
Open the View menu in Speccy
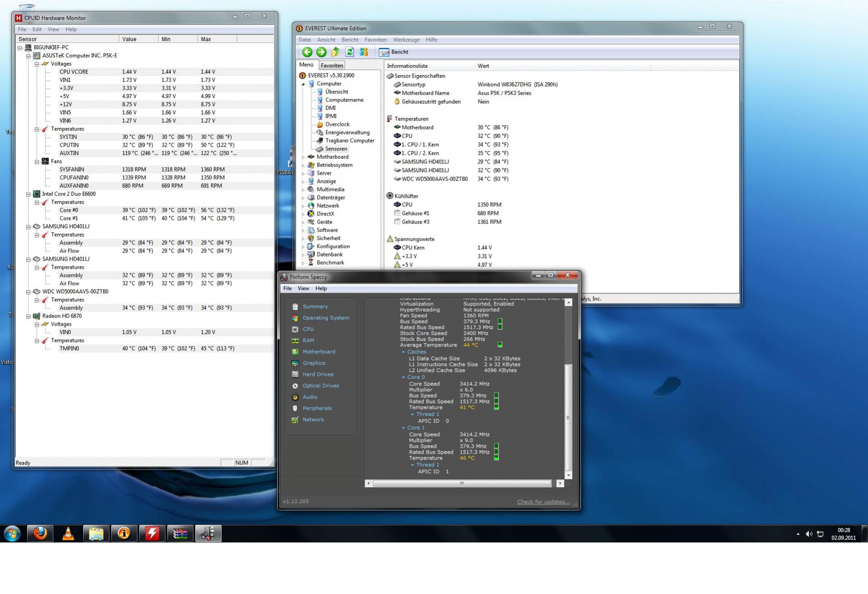(304, 289)
